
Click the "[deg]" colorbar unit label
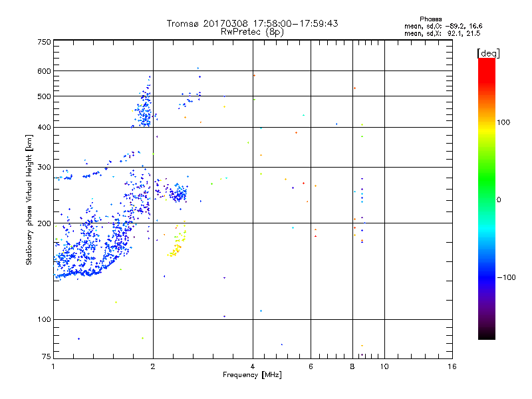[488, 53]
